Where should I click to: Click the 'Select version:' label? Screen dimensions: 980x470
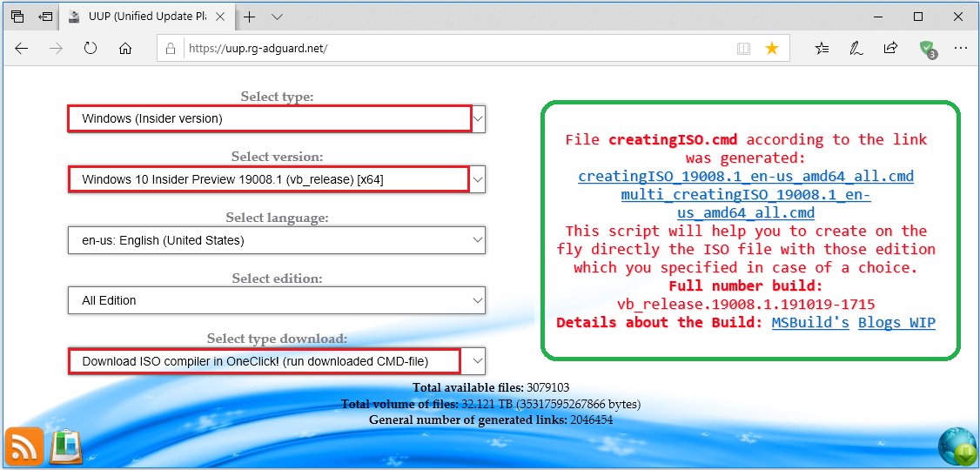point(277,157)
